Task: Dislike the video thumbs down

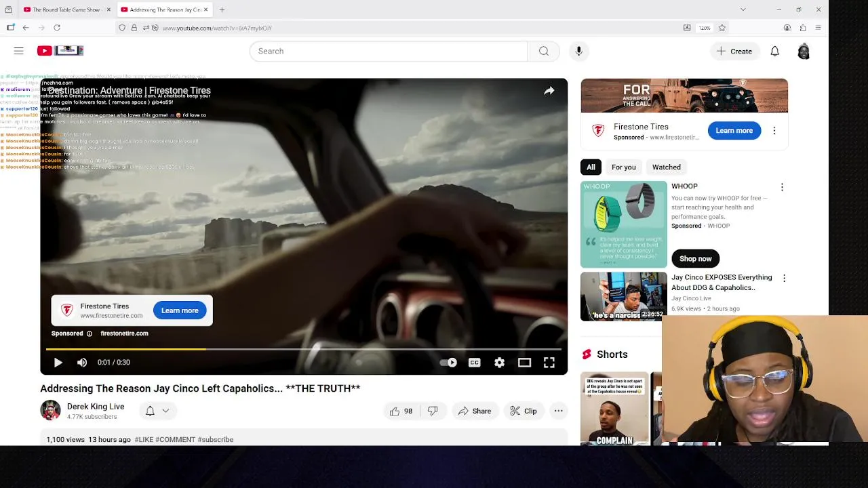Action: tap(433, 411)
